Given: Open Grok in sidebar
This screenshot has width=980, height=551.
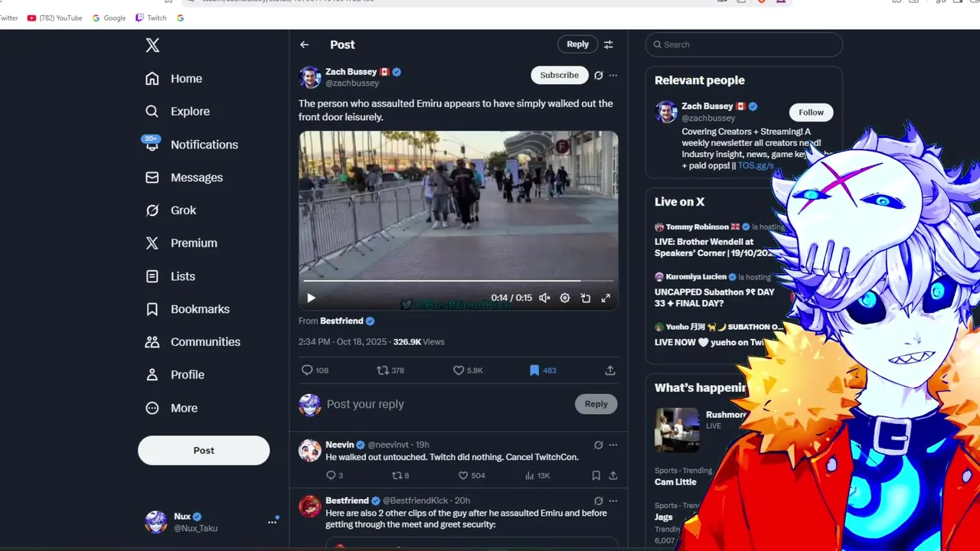Looking at the screenshot, I should [171, 210].
